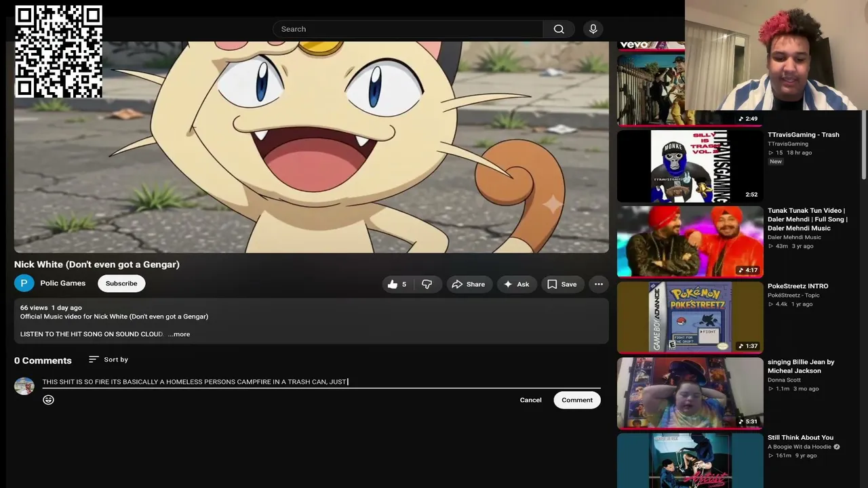Share the Nick White video
The height and width of the screenshot is (488, 868).
click(469, 284)
